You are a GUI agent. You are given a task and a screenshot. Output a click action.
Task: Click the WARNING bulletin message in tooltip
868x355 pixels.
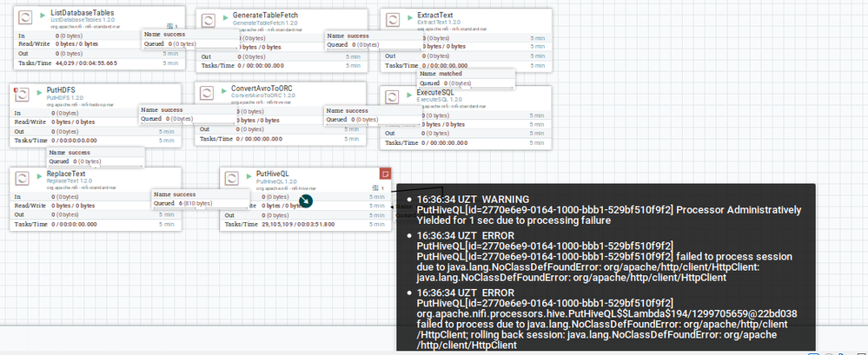[608, 210]
